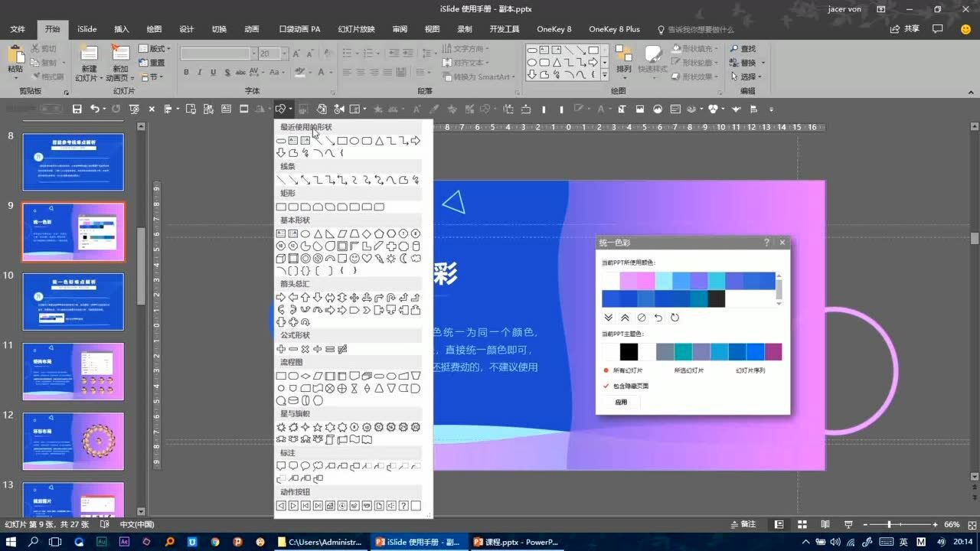The width and height of the screenshot is (980, 551).
Task: Click the double-chevron down icon in 统一色彩 dialog
Action: coord(609,318)
